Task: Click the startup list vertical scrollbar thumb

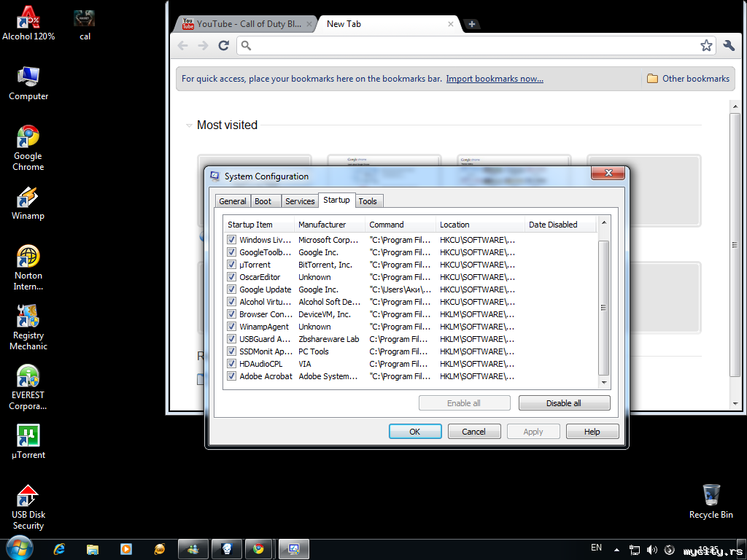Action: click(603, 308)
